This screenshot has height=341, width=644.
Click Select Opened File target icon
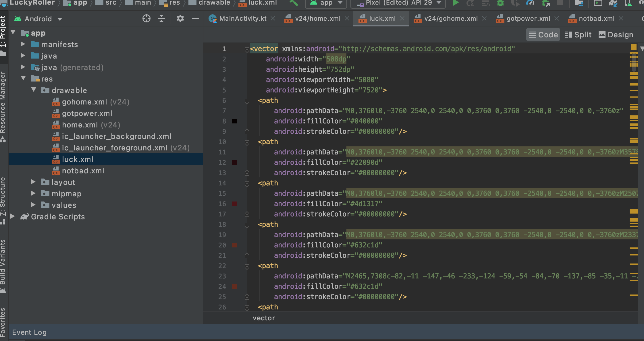point(146,19)
